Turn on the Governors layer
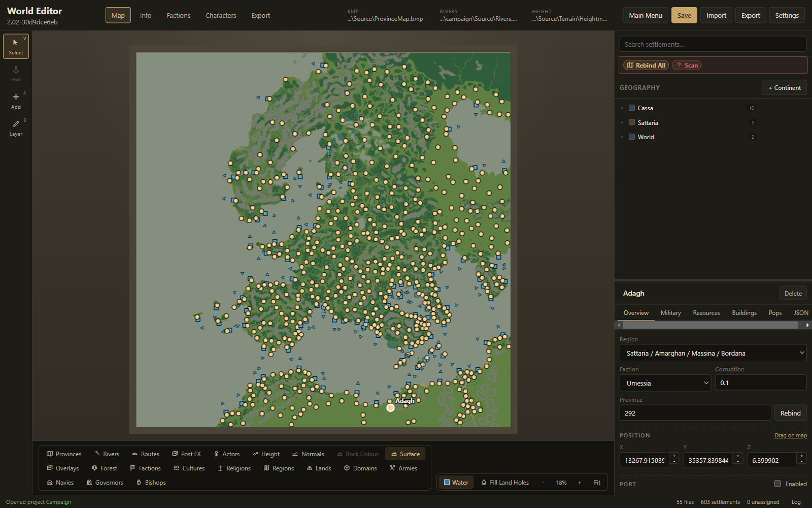The image size is (812, 508). click(105, 483)
